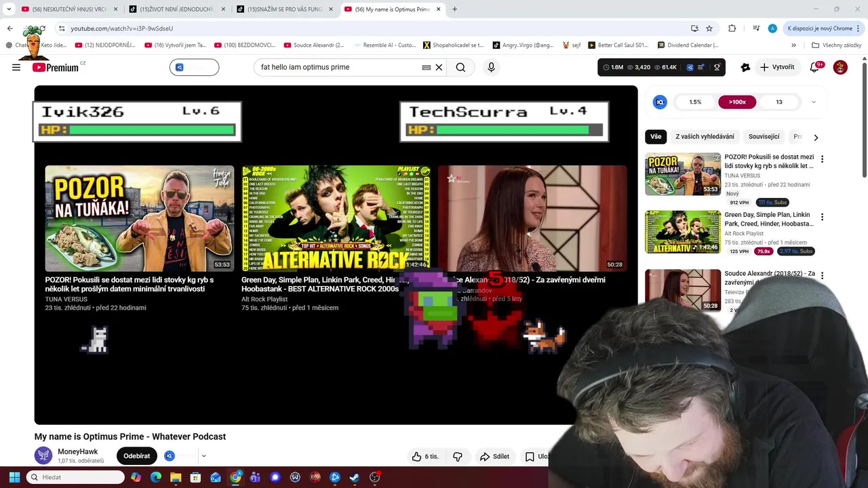Share the video with Sdílet button
Screen dimensions: 868x488
click(494, 456)
